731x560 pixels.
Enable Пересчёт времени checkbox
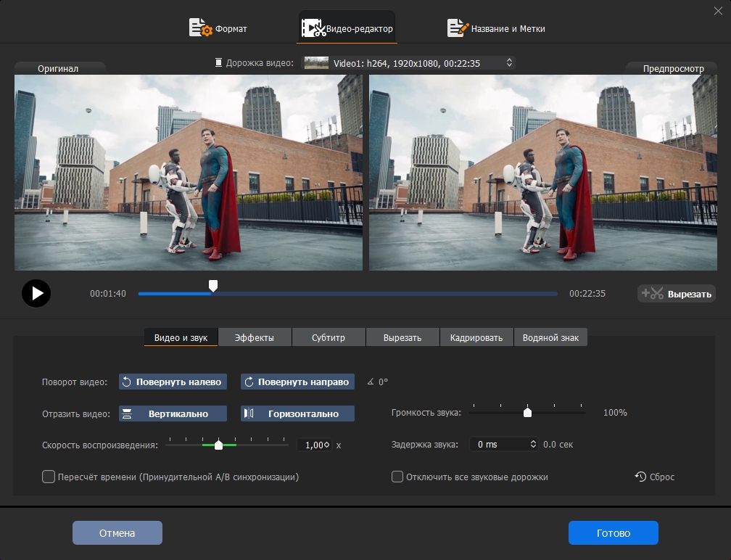[x=49, y=477]
